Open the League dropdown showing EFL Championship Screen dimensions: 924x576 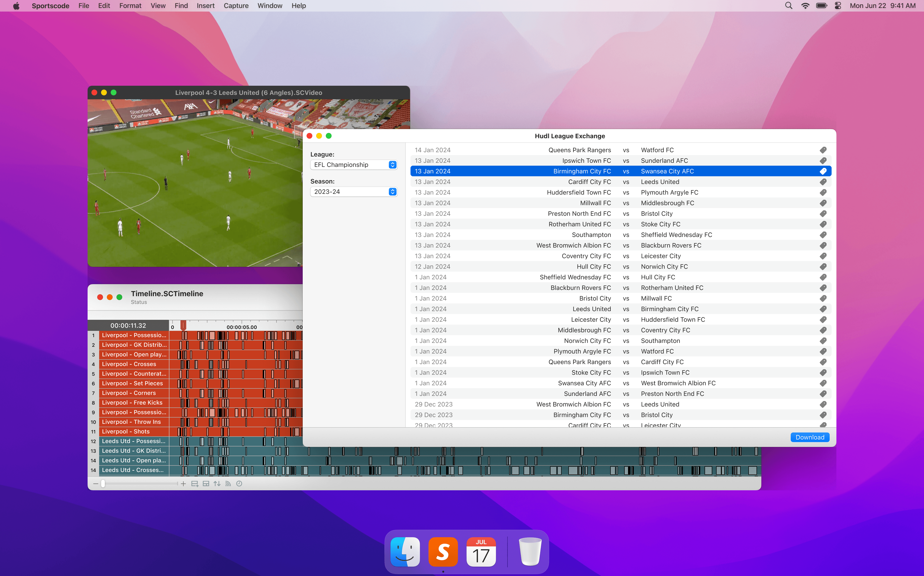(353, 164)
